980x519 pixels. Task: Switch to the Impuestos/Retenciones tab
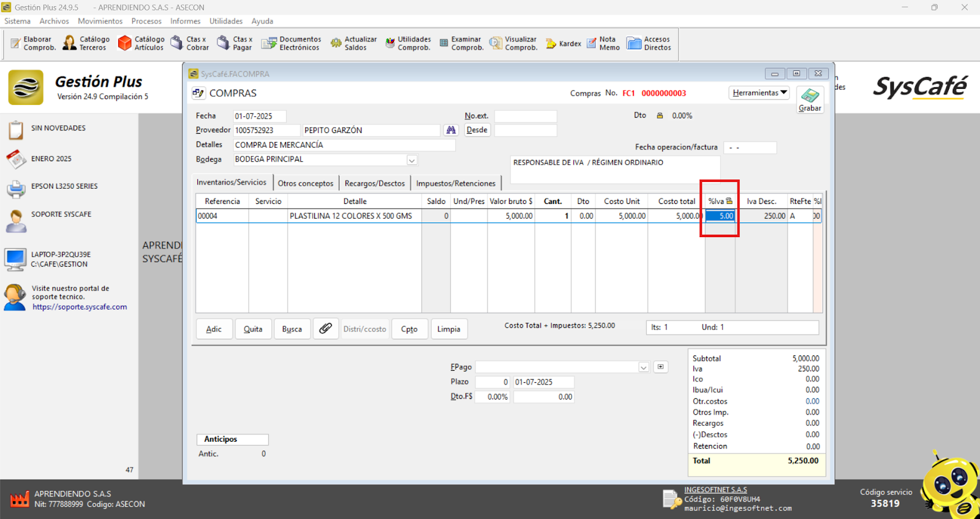tap(456, 183)
